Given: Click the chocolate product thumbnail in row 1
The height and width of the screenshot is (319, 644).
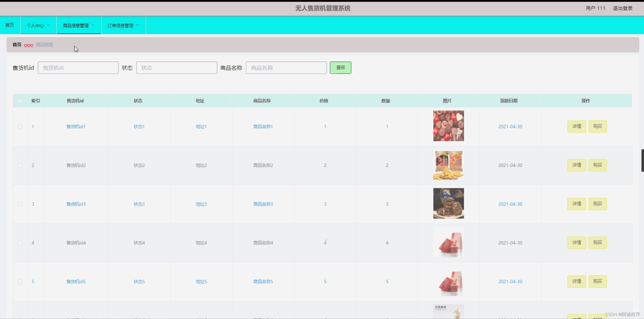Looking at the screenshot, I should point(448,126).
